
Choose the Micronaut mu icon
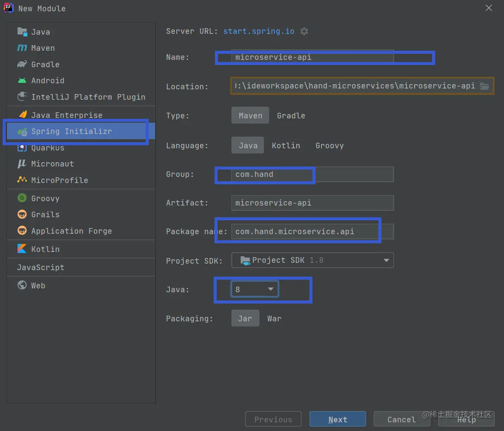pos(22,164)
